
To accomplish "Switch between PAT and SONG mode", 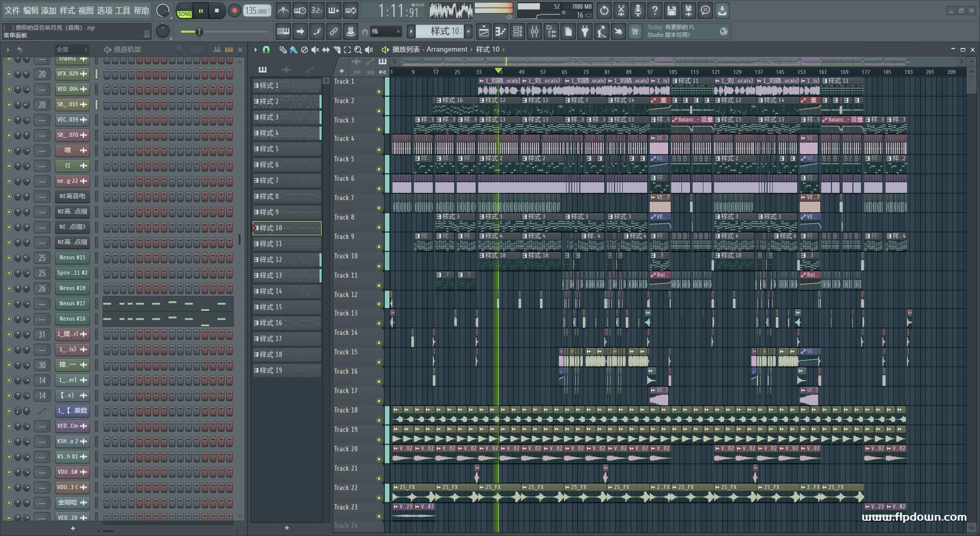I will click(x=184, y=11).
